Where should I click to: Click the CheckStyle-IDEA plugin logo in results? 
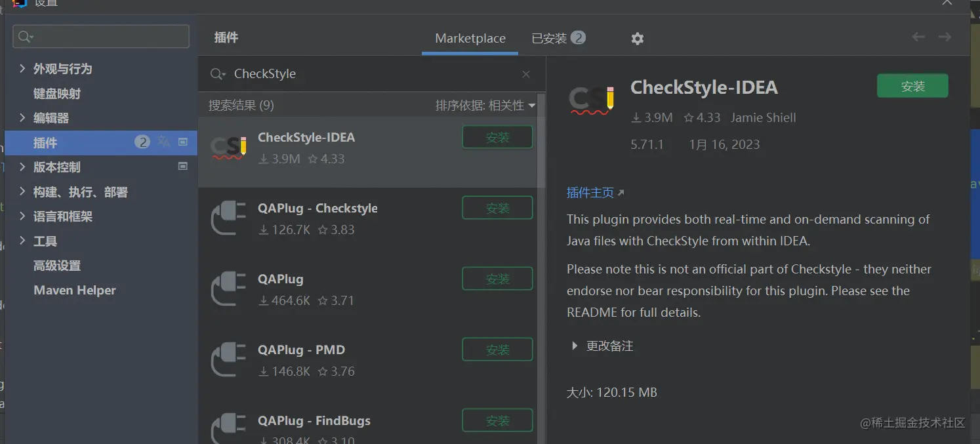pos(228,148)
